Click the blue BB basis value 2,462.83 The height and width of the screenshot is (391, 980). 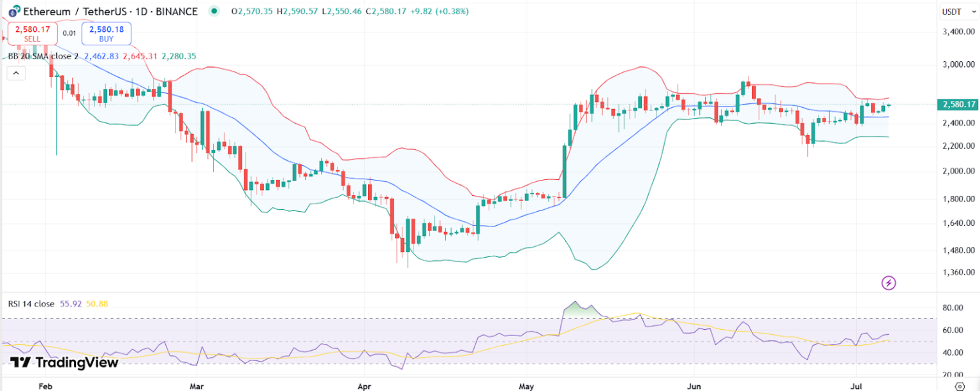pyautogui.click(x=101, y=56)
